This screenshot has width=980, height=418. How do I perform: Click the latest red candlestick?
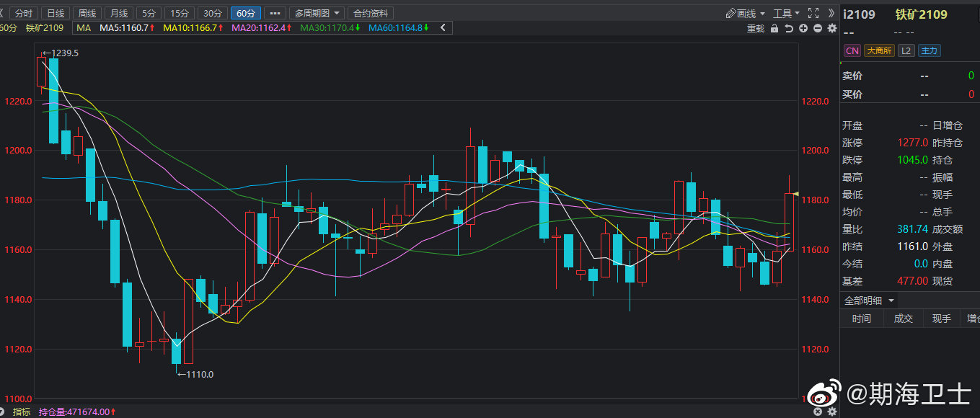789,221
